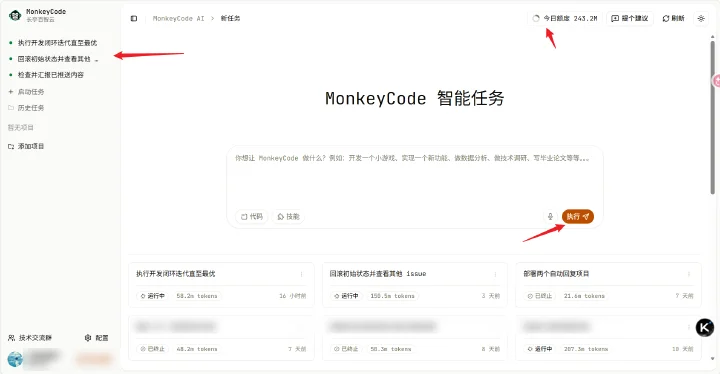Click the black K floating button

pyautogui.click(x=704, y=328)
